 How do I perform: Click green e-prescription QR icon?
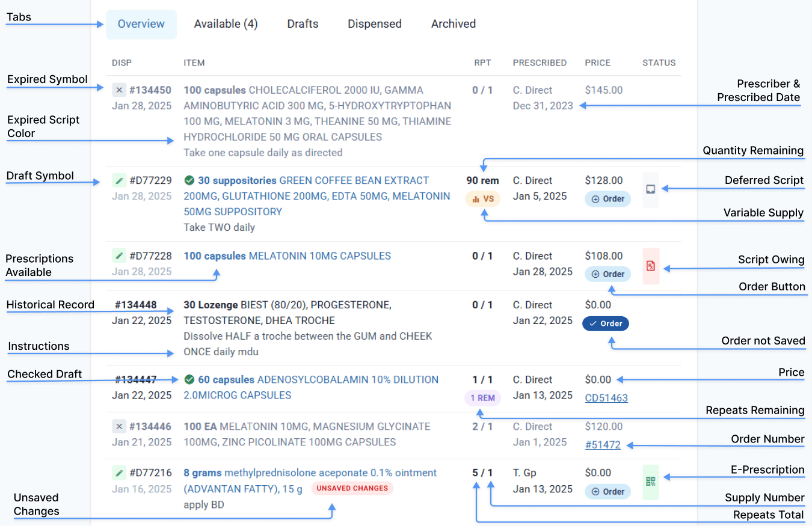[x=650, y=482]
